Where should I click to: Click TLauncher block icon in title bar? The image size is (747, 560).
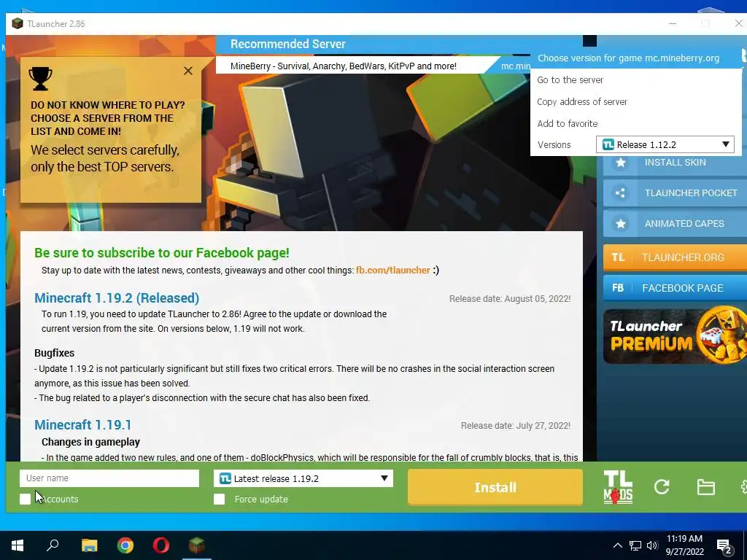coord(18,23)
